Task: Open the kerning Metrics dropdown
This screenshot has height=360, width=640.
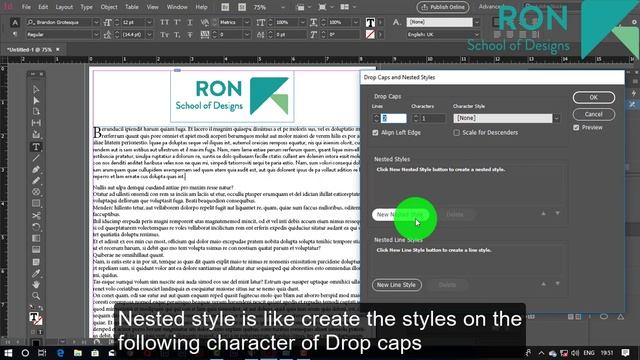Action: [247, 22]
